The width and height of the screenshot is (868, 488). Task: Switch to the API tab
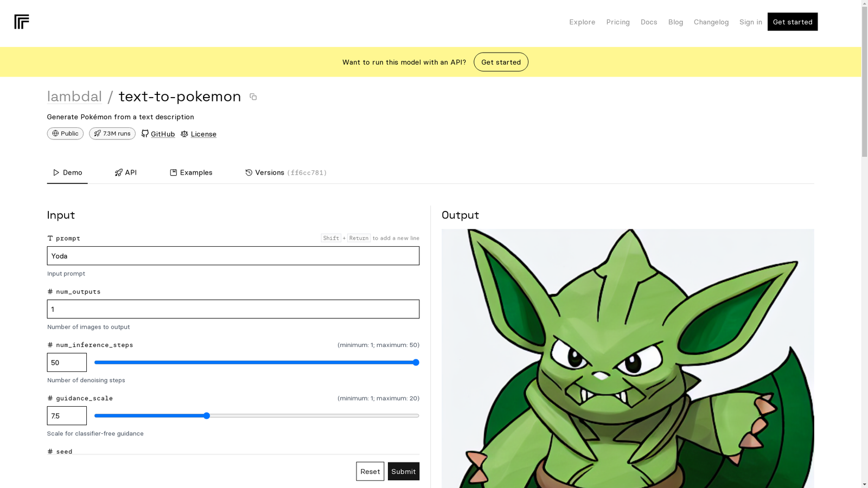(125, 172)
